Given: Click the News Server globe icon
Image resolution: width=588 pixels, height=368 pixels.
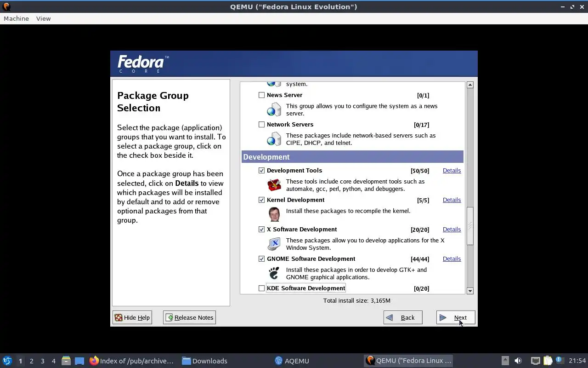Looking at the screenshot, I should pos(274,109).
